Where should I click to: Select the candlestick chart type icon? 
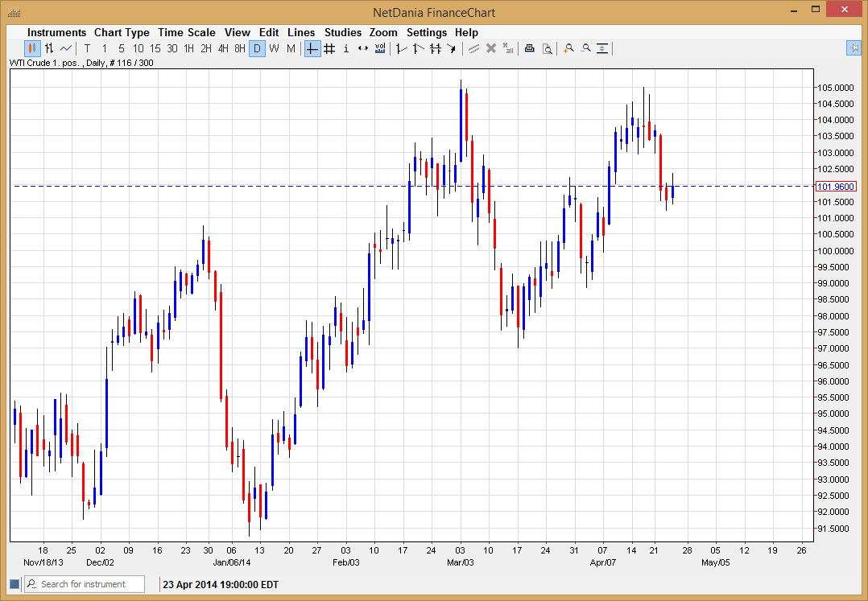31,48
